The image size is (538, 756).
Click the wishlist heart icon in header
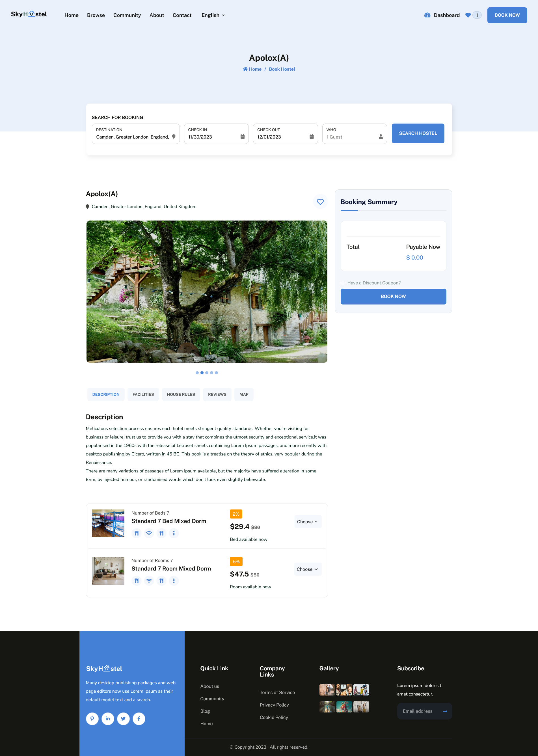tap(468, 15)
